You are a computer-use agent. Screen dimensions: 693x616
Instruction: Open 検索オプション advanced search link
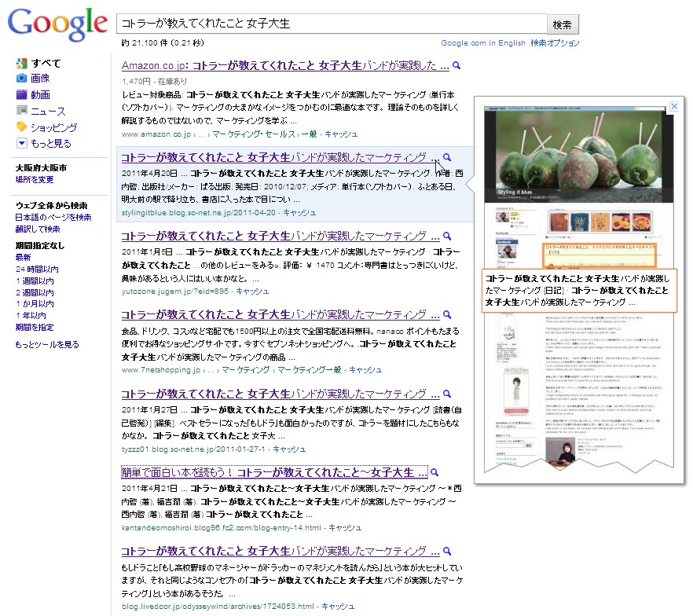pos(555,43)
